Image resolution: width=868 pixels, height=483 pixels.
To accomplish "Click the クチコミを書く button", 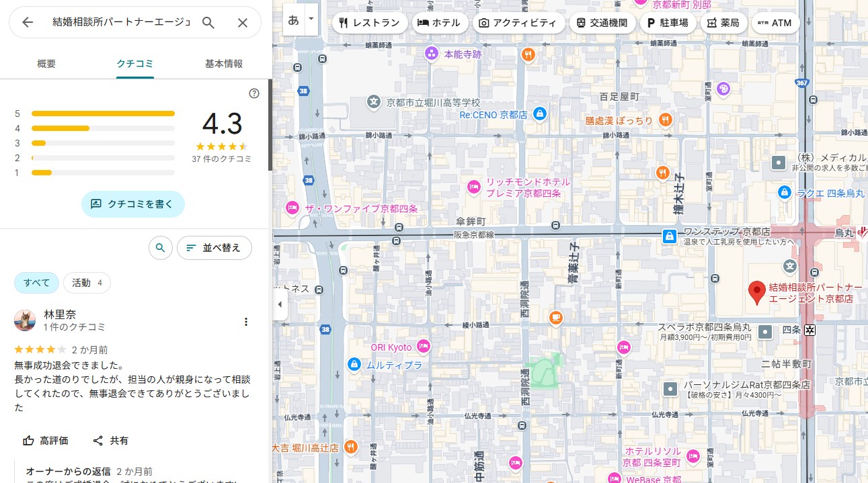I will 133,204.
